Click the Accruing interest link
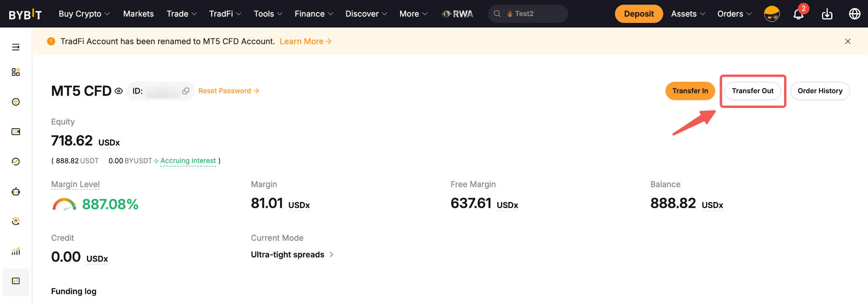Image resolution: width=868 pixels, height=304 pixels. 188,161
